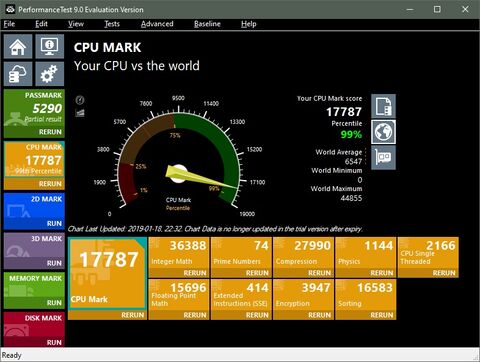This screenshot has width=480, height=362.
Task: Rerun the PassMark overall test
Action: click(50, 132)
